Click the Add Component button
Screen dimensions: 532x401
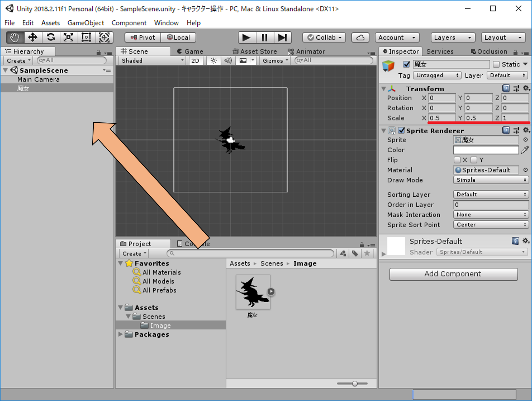click(x=453, y=274)
